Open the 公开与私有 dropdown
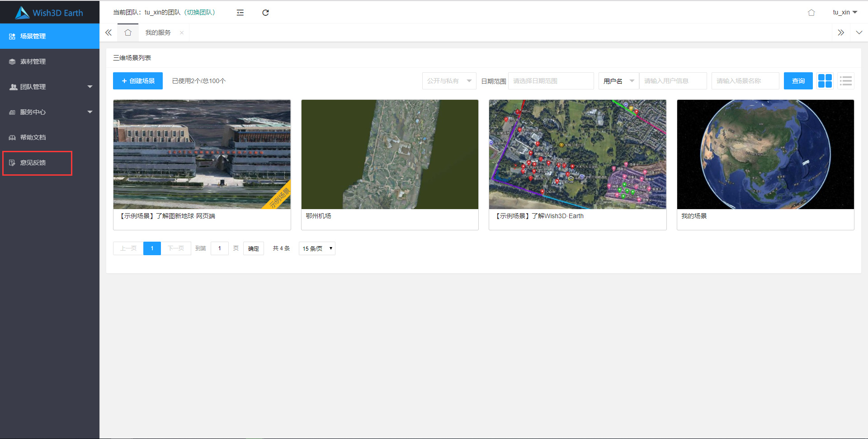868x439 pixels. point(449,81)
